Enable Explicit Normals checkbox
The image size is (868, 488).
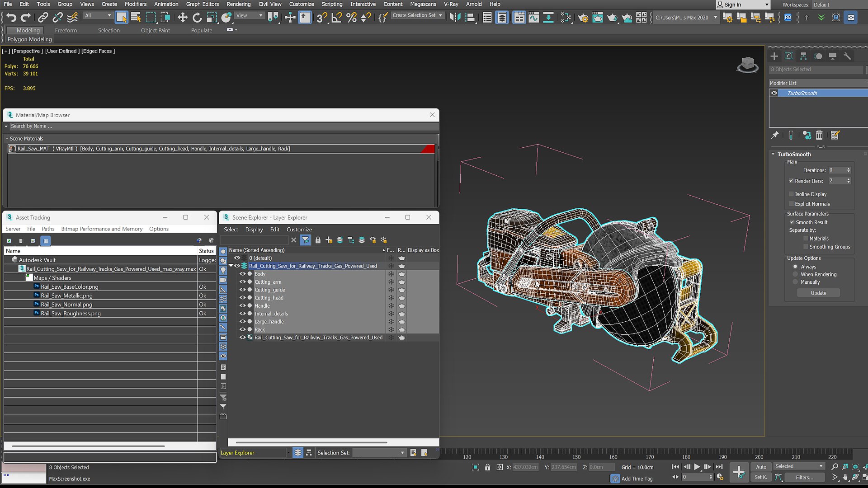(x=791, y=204)
